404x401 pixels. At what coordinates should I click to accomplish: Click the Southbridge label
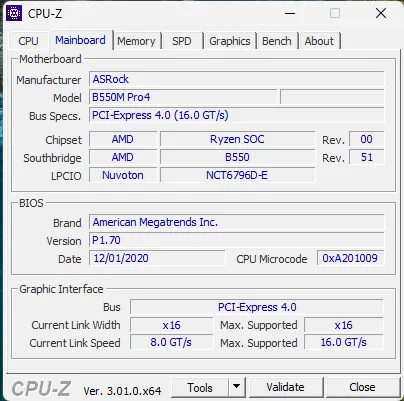52,158
